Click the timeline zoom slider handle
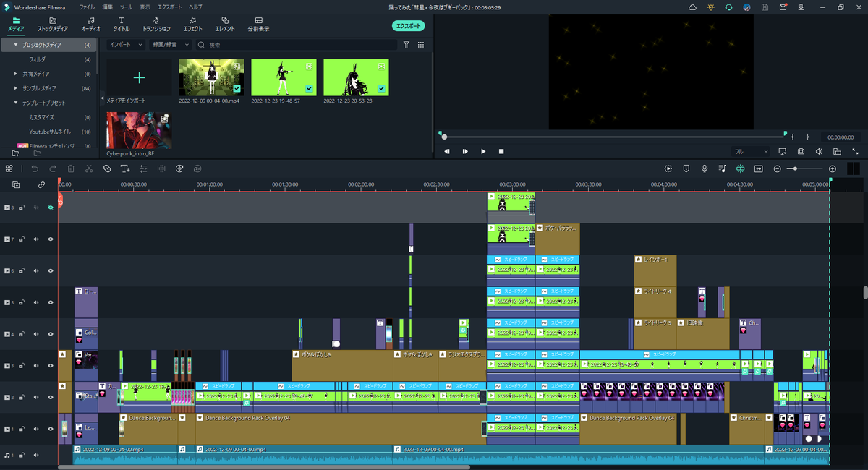The width and height of the screenshot is (868, 470). 795,168
